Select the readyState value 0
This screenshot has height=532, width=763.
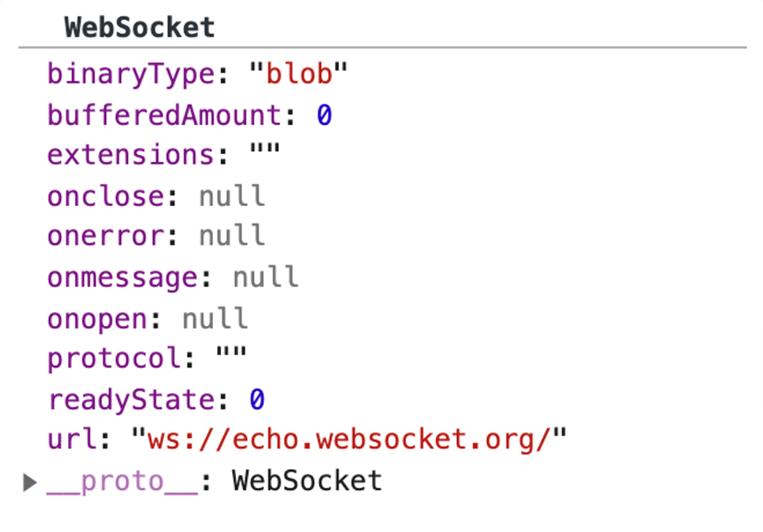[257, 399]
